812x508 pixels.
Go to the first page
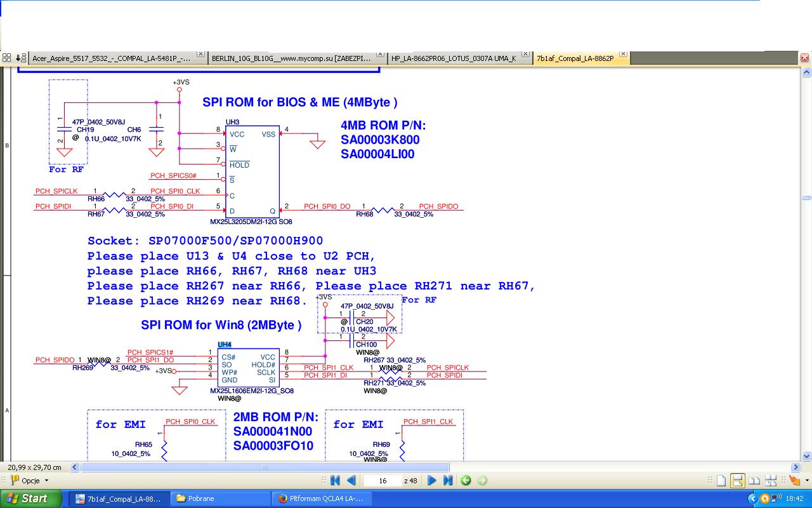click(335, 481)
